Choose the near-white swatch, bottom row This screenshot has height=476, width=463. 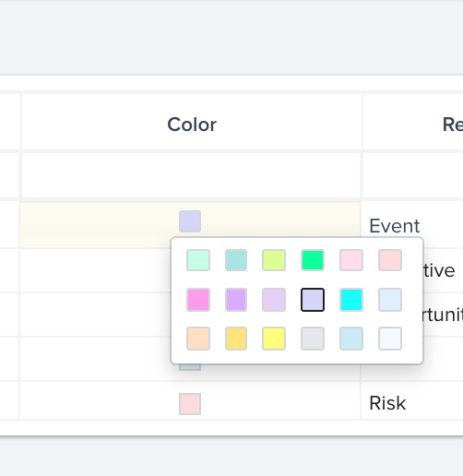pos(390,339)
